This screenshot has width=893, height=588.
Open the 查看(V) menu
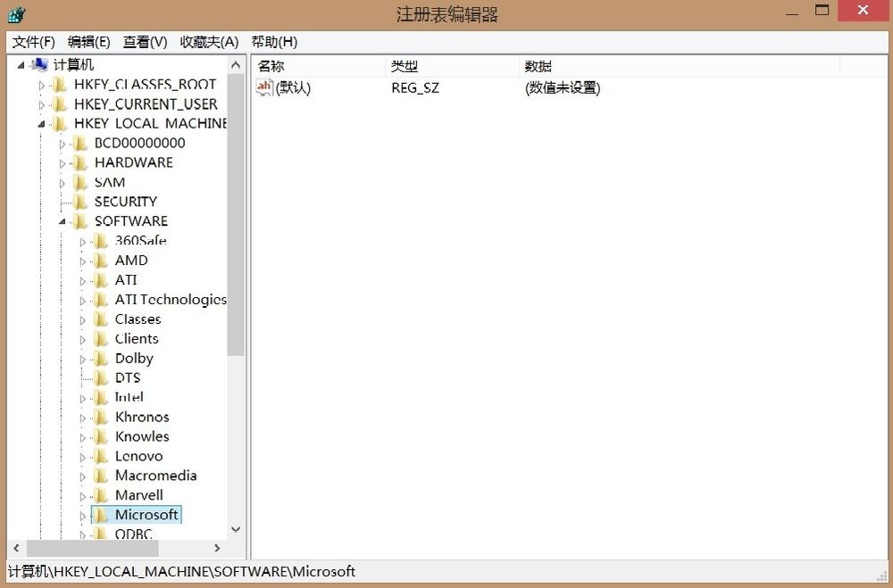[x=145, y=41]
